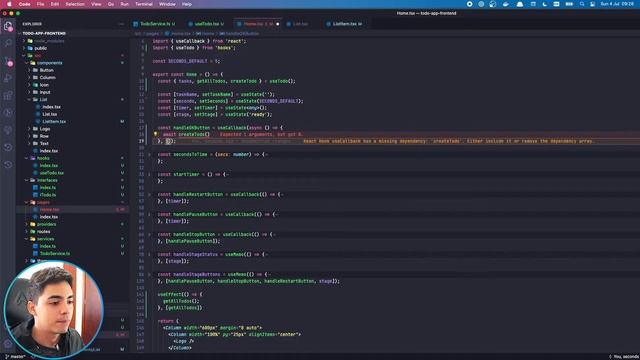Open the Extensions view in activity bar
640x360 pixels.
point(8,96)
